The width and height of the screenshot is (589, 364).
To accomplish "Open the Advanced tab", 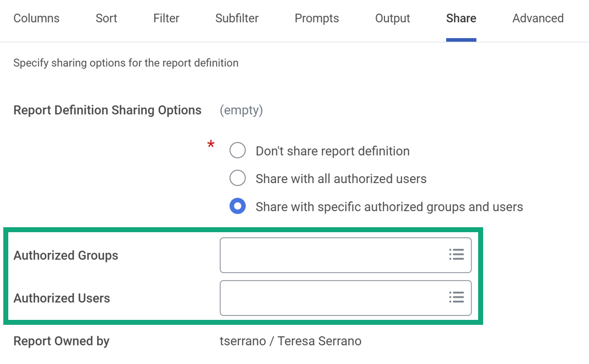I will click(538, 18).
